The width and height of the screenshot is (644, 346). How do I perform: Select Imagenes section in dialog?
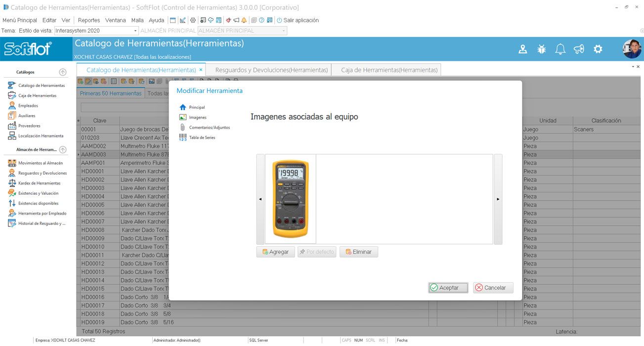(x=197, y=117)
